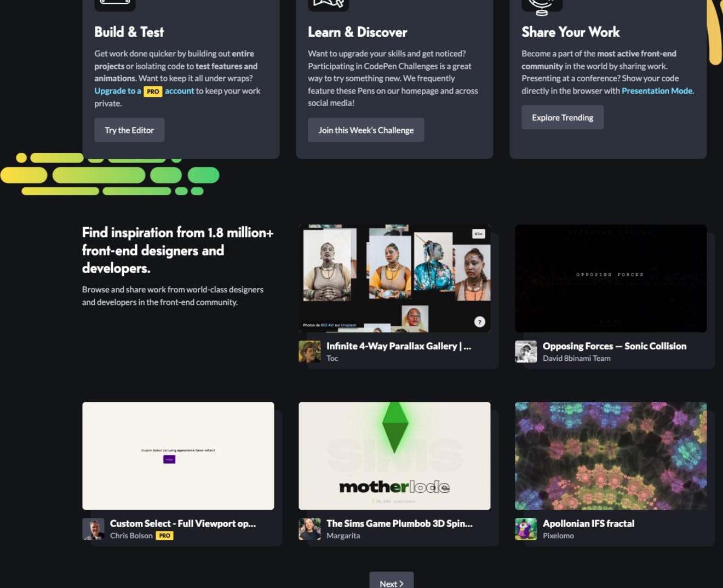
Task: Open the Infinite 4-Way Parallax Gallery thumbnail
Action: pos(394,278)
